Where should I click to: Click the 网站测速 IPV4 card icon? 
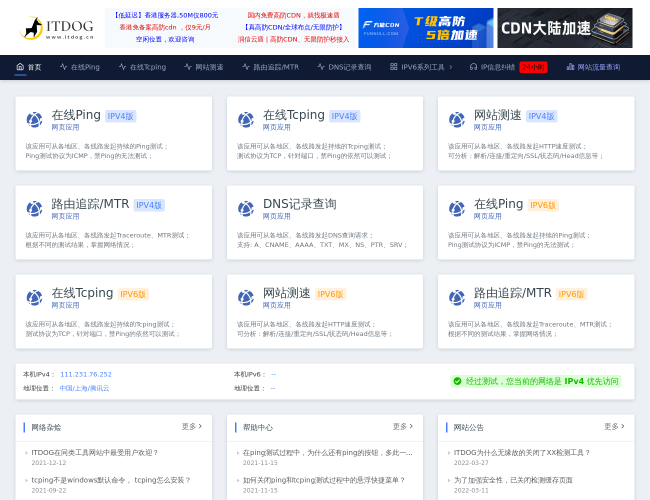(x=457, y=120)
